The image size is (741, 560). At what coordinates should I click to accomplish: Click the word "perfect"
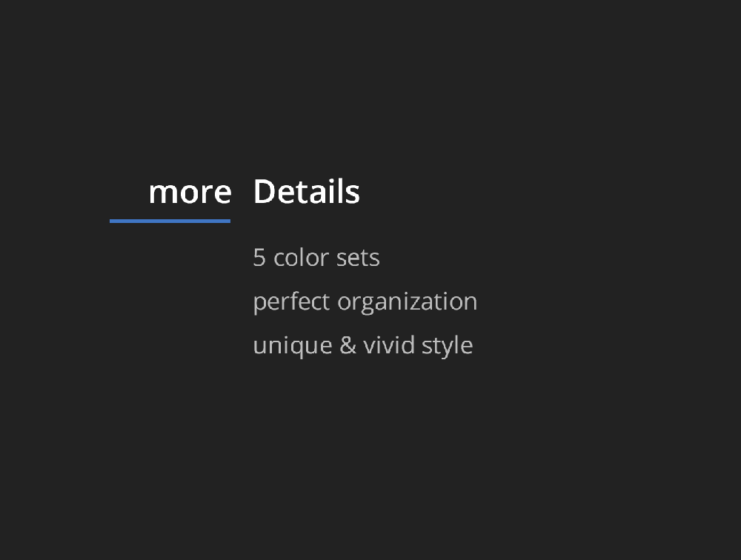pos(291,302)
